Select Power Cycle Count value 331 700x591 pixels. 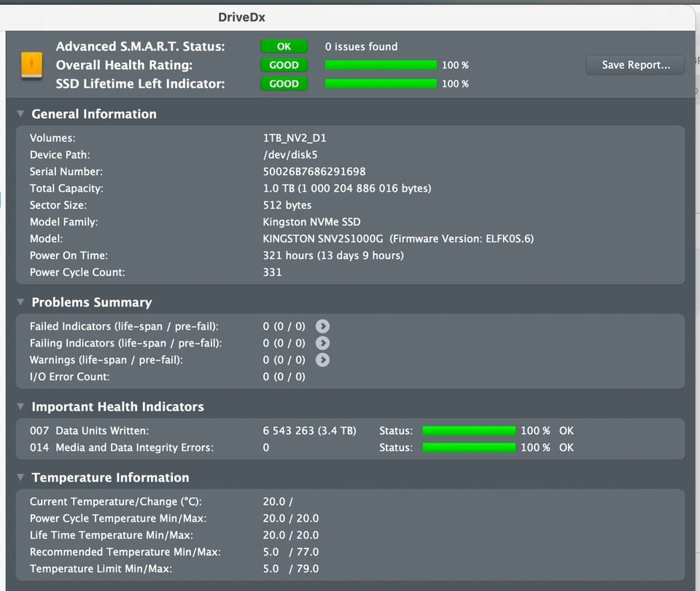[272, 272]
